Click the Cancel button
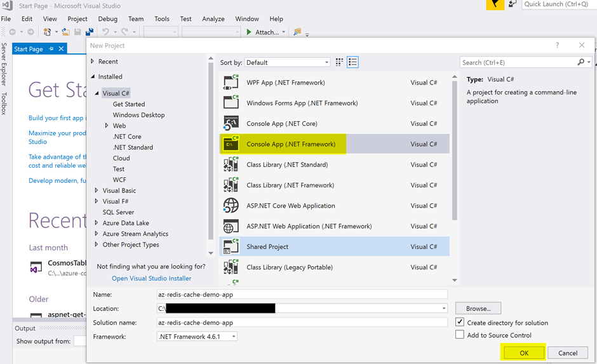Image resolution: width=597 pixels, height=364 pixels. click(568, 353)
